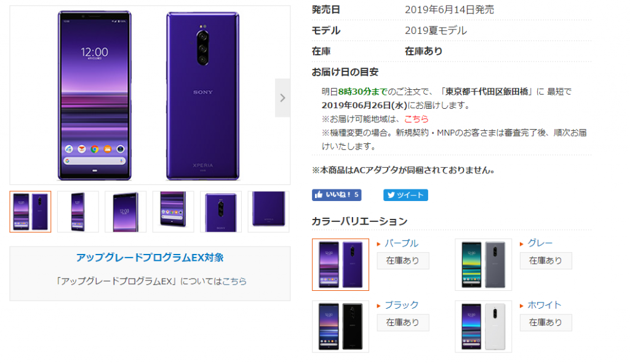630x364 pixels.
Task: Choose the white color variation image
Action: pyautogui.click(x=484, y=326)
